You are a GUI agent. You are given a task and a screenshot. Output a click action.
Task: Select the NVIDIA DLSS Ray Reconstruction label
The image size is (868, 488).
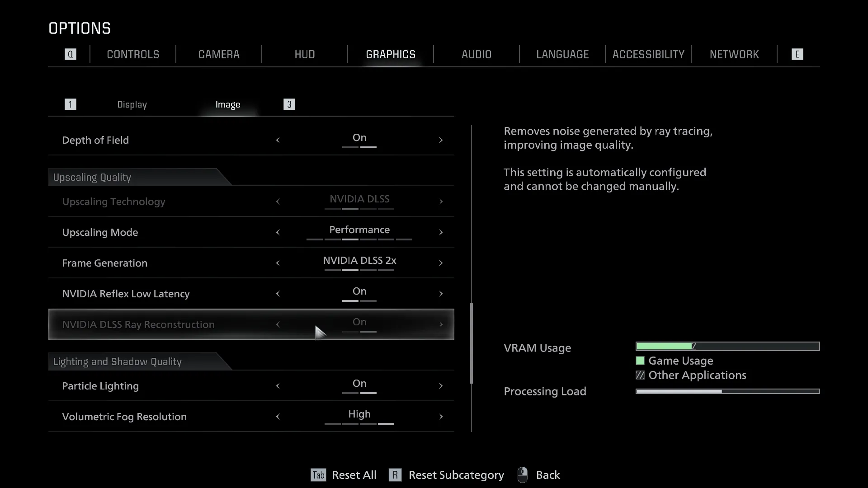(138, 324)
